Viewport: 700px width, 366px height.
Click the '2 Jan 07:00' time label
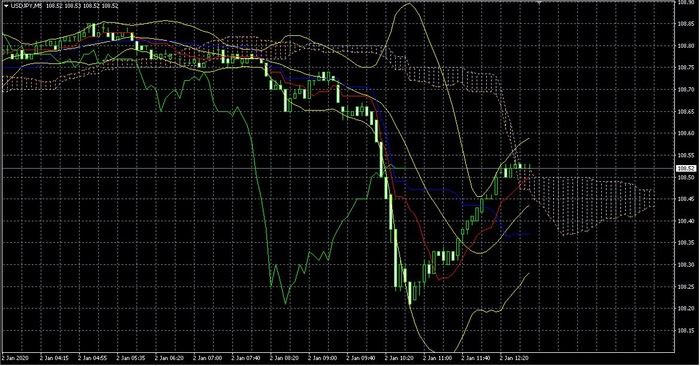coord(208,358)
